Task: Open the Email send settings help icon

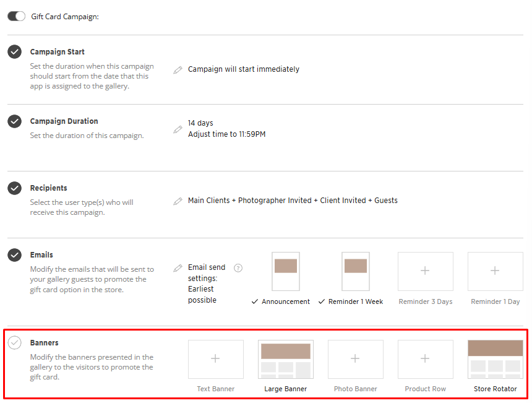Action: pyautogui.click(x=238, y=268)
